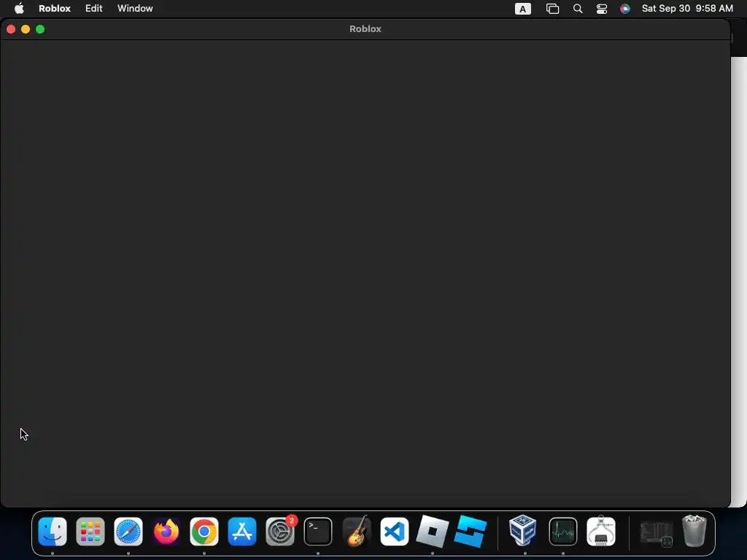Click the minimized window thumbnail in Dock

click(657, 533)
